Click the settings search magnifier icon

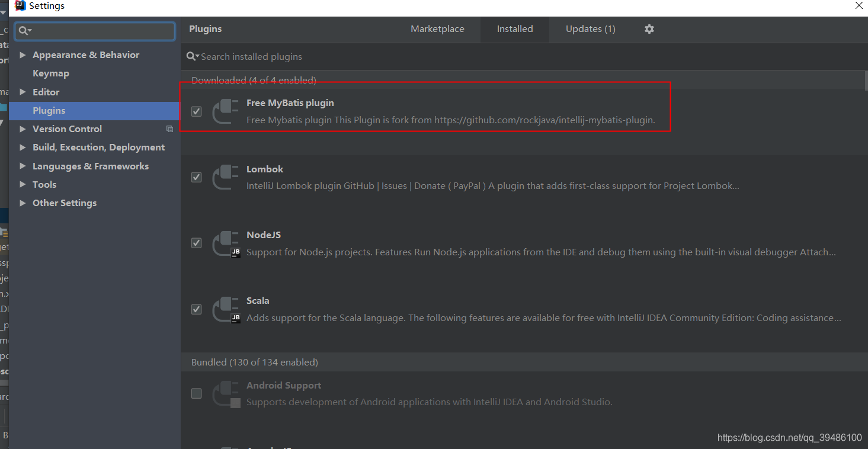point(25,31)
